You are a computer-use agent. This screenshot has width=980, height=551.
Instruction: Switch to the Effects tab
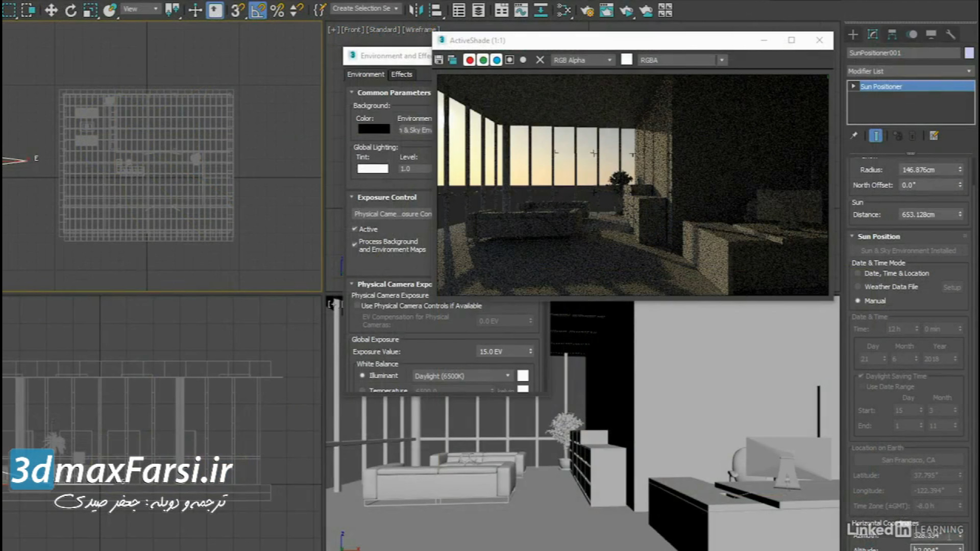(402, 74)
